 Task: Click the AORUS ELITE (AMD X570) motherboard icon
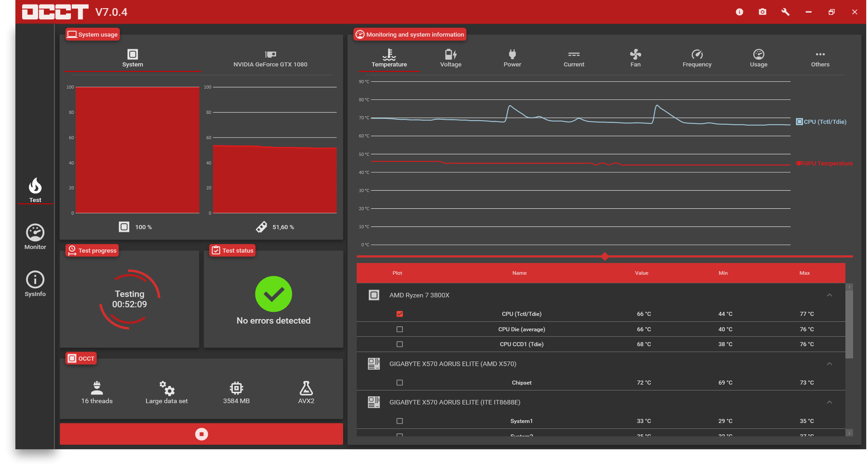(x=374, y=364)
